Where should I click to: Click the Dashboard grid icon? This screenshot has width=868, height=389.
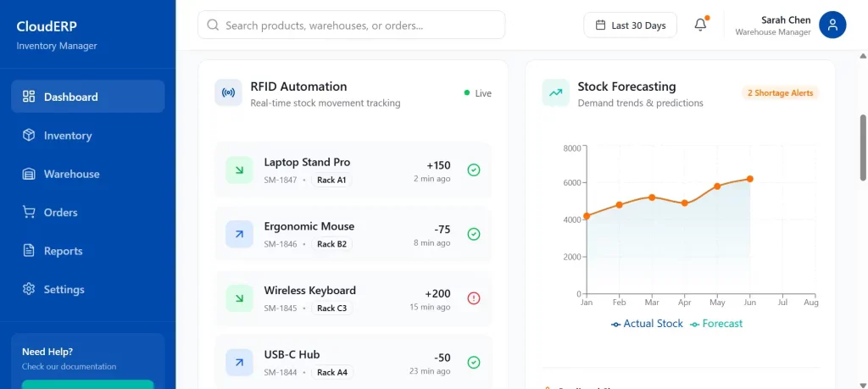29,97
